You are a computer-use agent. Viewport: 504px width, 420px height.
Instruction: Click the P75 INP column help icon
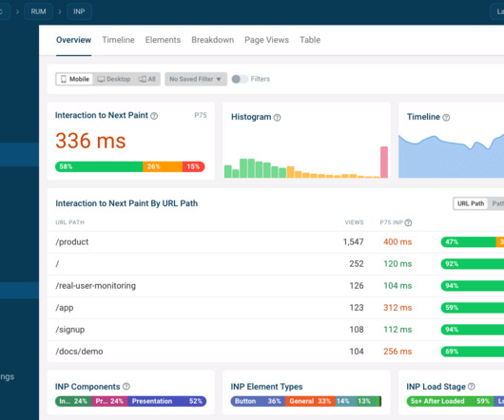408,222
